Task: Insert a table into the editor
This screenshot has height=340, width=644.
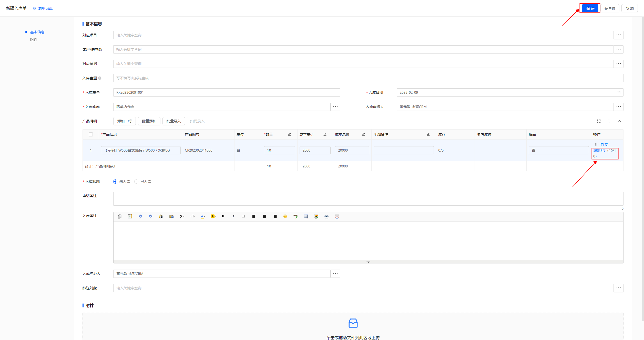Action: click(306, 217)
